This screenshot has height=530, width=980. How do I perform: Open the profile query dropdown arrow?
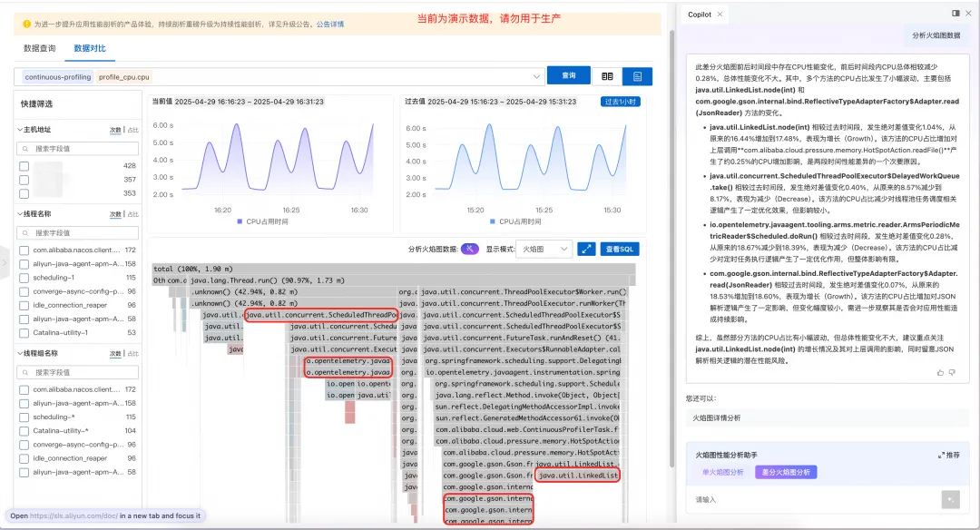(536, 77)
